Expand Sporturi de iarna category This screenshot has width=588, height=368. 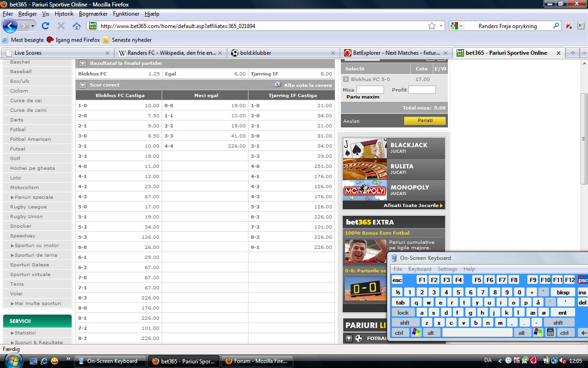pyautogui.click(x=34, y=255)
